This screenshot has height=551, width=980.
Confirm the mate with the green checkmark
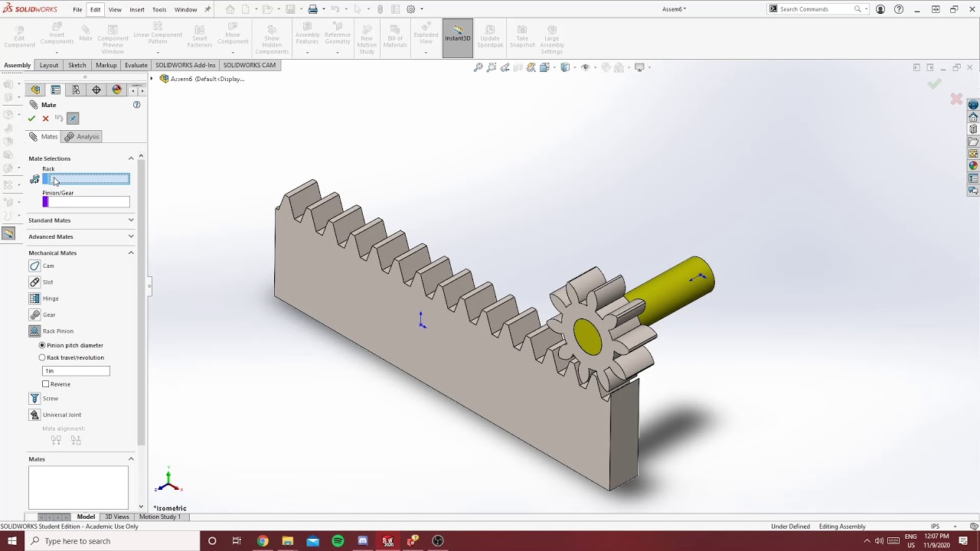tap(31, 119)
